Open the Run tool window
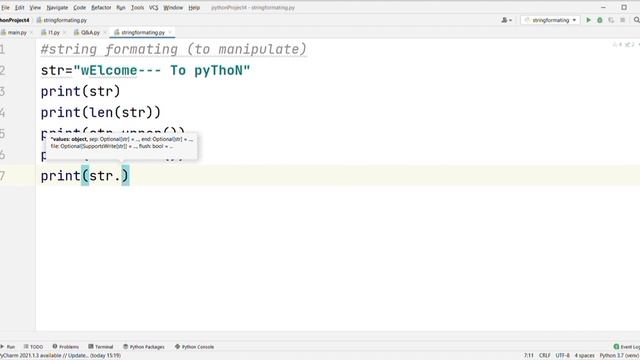Screen dimensions: 640x360 point(8,347)
